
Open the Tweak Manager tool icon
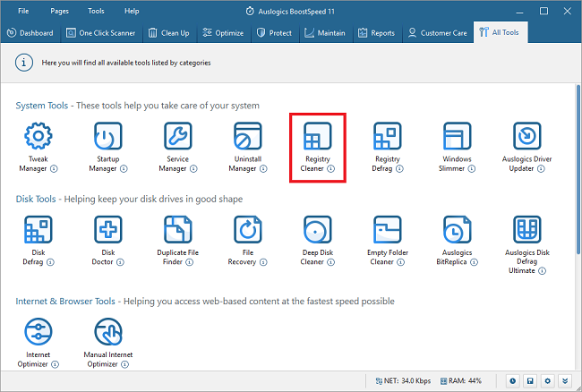[x=39, y=136]
